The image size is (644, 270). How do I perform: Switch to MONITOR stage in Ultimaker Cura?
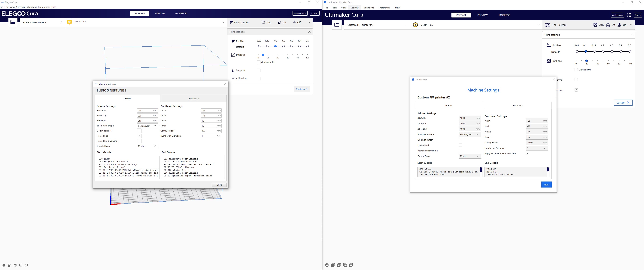tap(504, 15)
